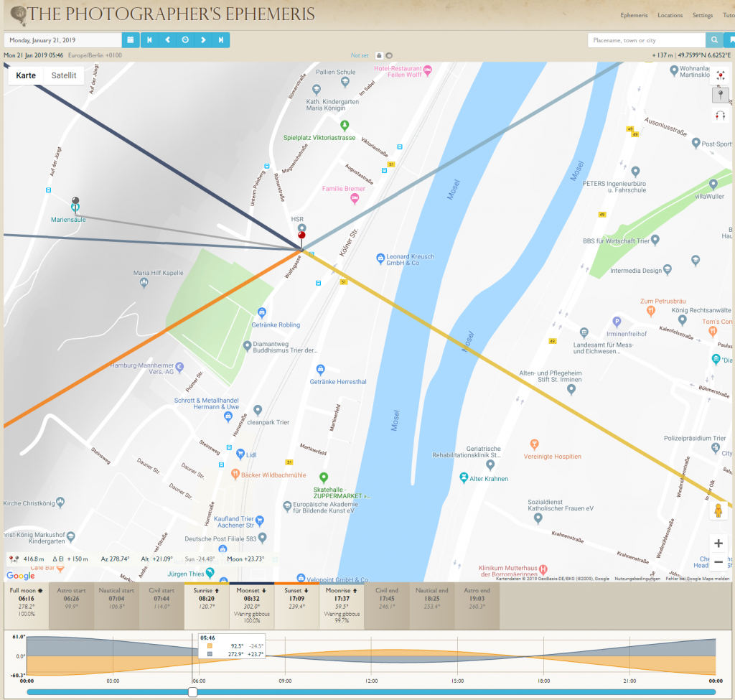Jump to previous event with skip-back button
This screenshot has height=700, width=735.
(149, 40)
